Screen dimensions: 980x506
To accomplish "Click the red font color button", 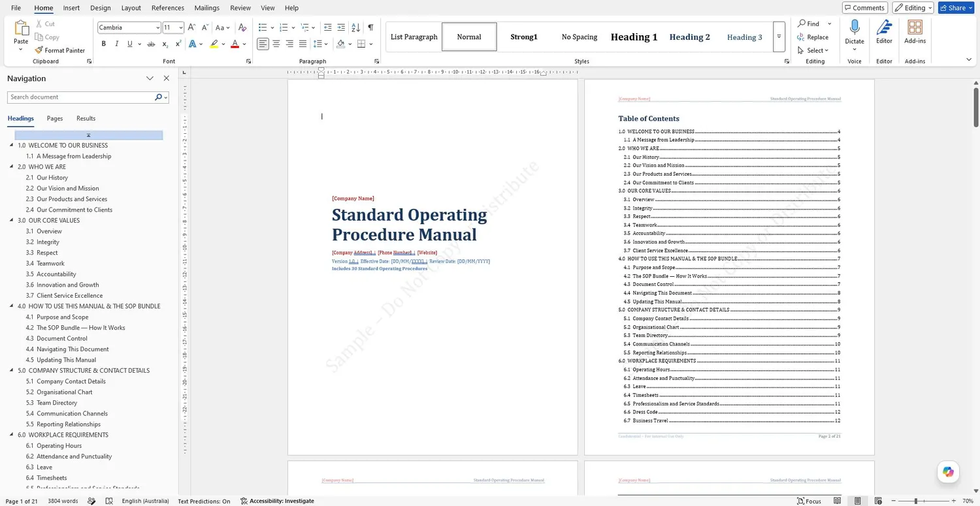I will [235, 44].
